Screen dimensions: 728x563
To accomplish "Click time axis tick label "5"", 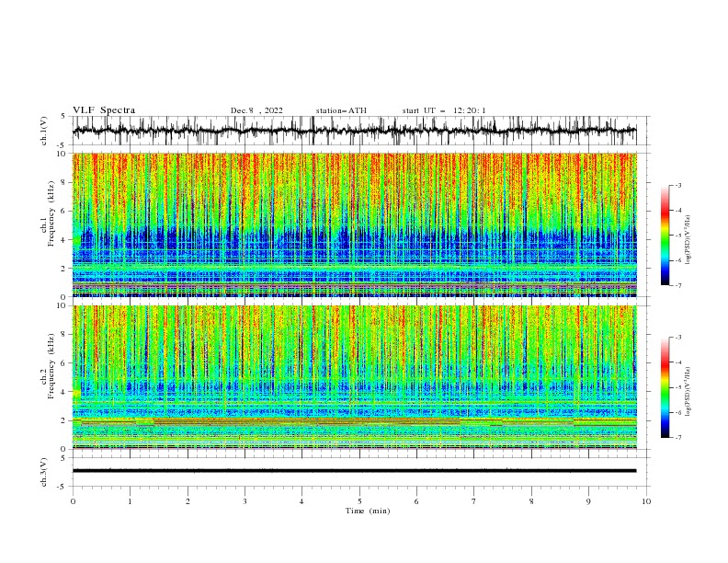I will 359,501.
